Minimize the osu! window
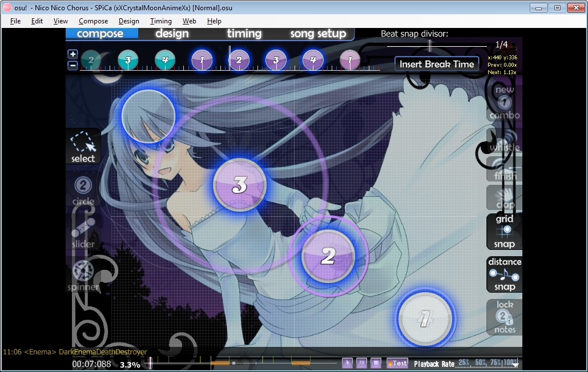588x372 pixels. click(x=538, y=7)
